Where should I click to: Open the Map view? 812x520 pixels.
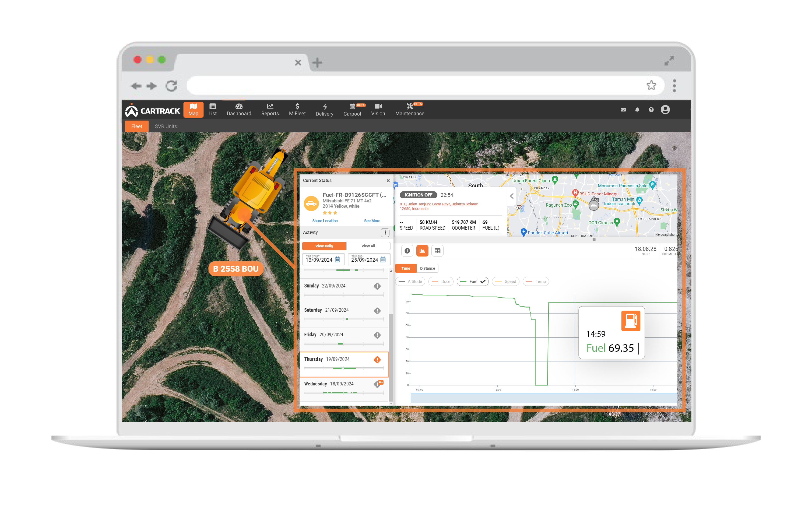click(x=193, y=109)
